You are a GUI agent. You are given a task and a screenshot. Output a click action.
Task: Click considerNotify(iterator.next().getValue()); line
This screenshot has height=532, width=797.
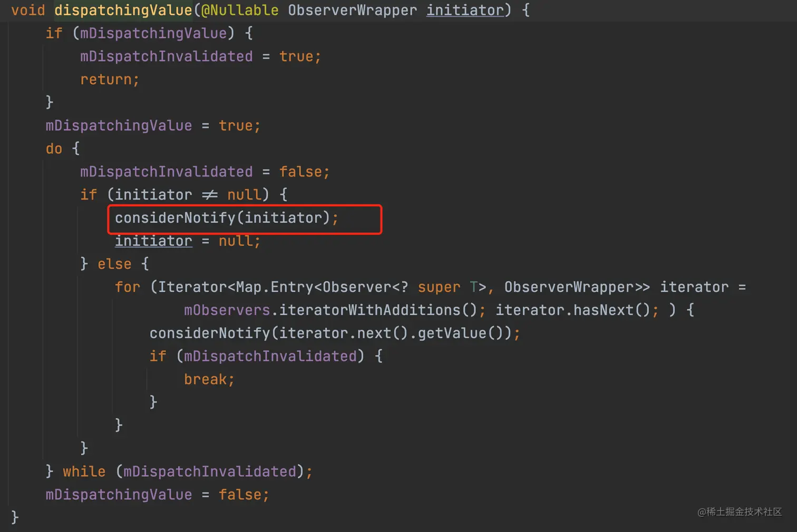(335, 333)
